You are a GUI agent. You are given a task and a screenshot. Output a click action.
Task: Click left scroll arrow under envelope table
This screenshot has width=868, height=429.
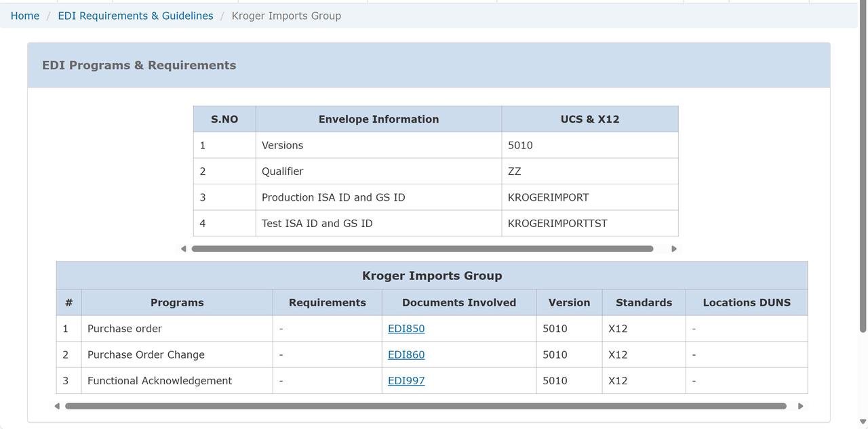pos(183,249)
